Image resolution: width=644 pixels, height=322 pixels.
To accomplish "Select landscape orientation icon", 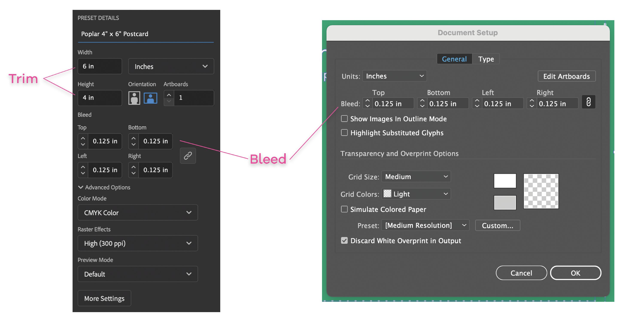I will click(150, 98).
